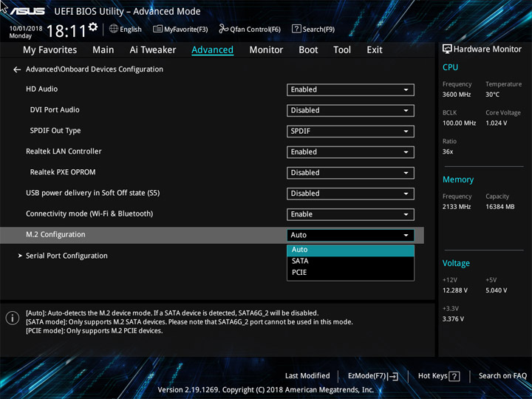Switch to the Main tab
The image size is (532, 399).
coord(103,50)
